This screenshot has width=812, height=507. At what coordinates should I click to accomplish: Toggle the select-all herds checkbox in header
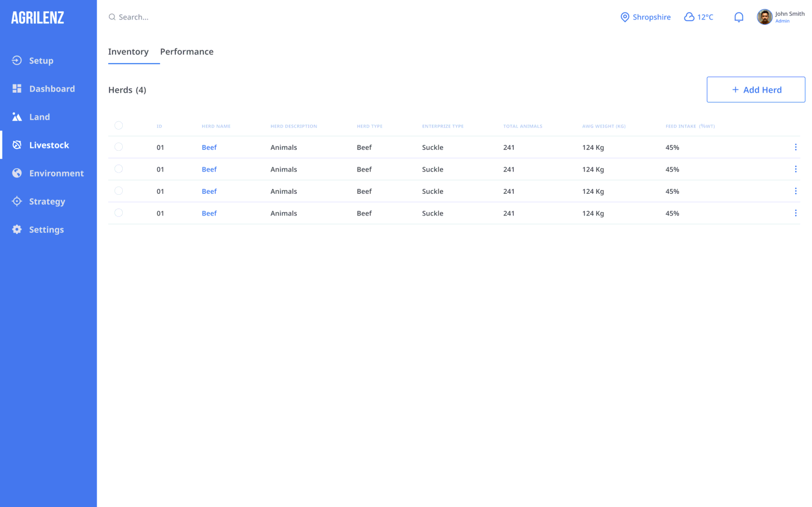[x=118, y=126]
